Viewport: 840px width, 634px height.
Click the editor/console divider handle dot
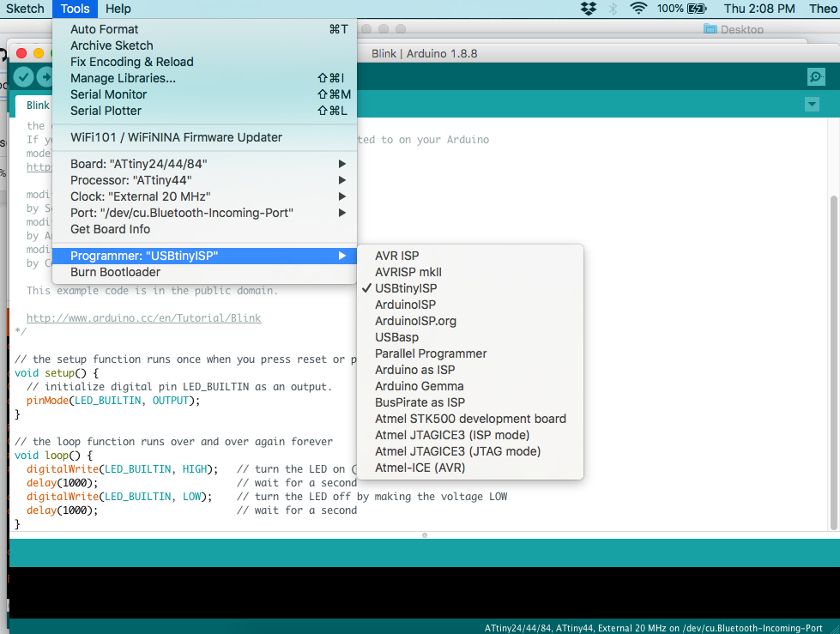click(x=424, y=535)
